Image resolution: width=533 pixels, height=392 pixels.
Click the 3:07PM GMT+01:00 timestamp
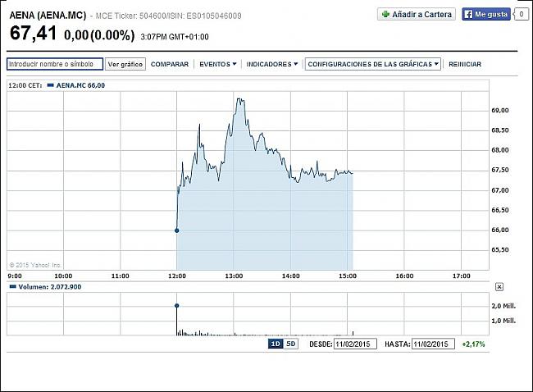[175, 37]
